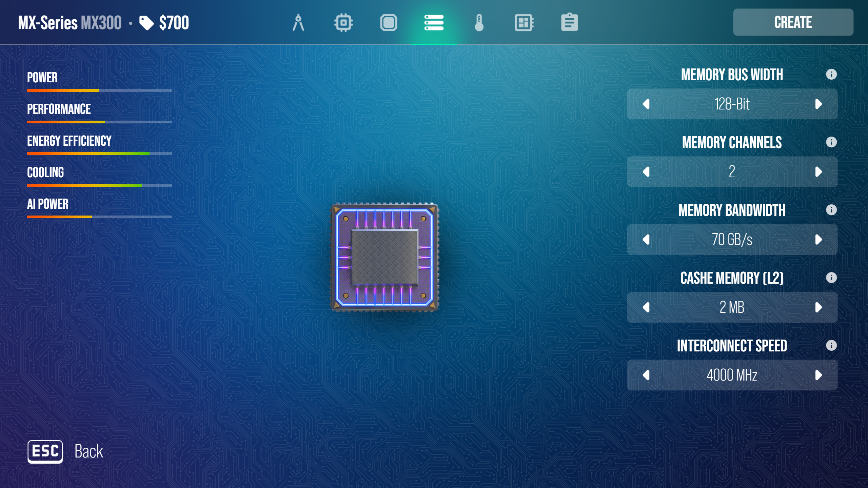Open the board layout tab icon

coord(524,23)
